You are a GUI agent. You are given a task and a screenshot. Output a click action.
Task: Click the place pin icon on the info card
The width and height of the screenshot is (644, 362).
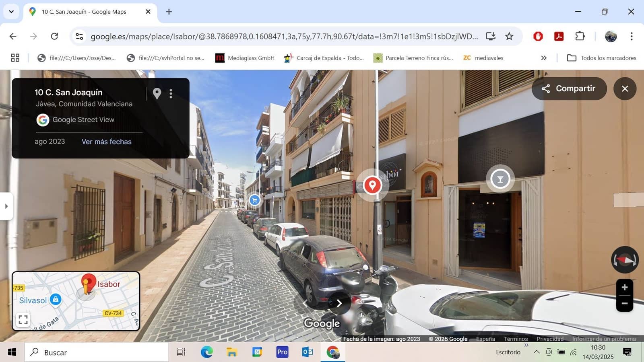[x=157, y=93]
